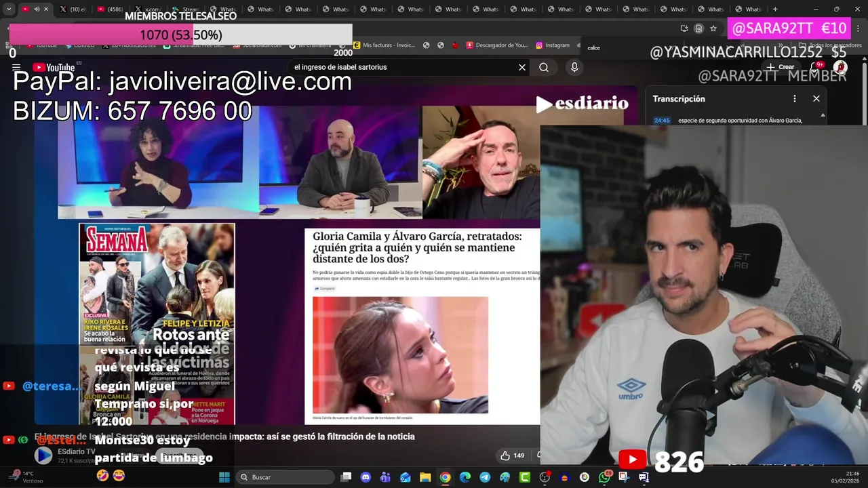This screenshot has height=488, width=868.
Task: Open File Explorer from the taskbar
Action: tap(425, 477)
